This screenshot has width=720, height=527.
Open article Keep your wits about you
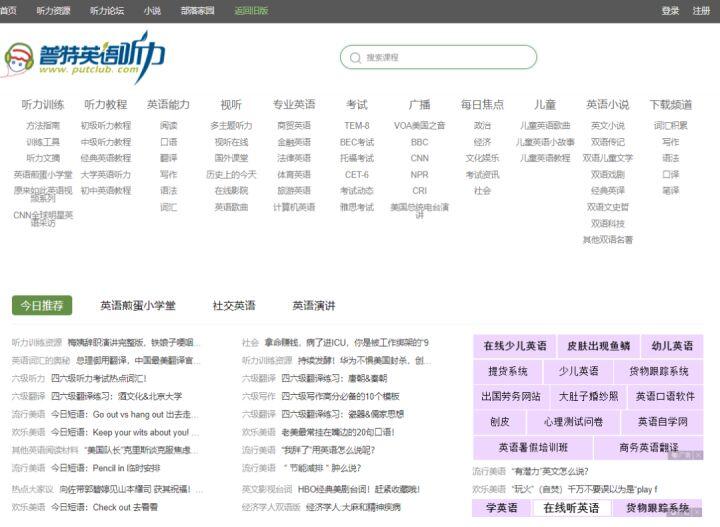point(124,432)
